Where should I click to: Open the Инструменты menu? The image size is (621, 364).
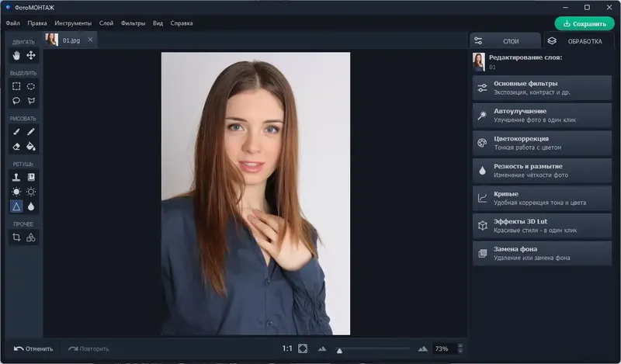(x=73, y=23)
